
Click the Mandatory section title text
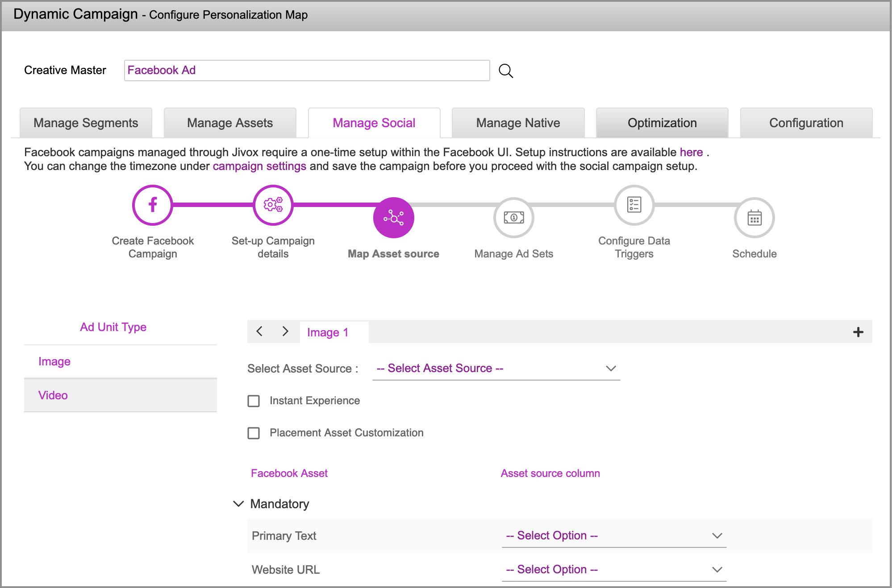click(280, 504)
